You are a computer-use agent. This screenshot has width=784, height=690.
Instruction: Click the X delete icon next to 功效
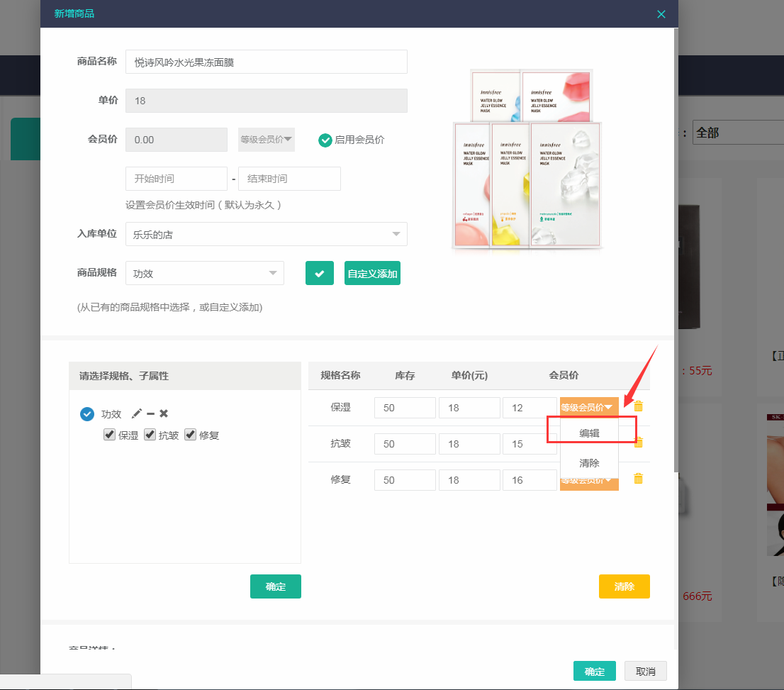point(164,413)
